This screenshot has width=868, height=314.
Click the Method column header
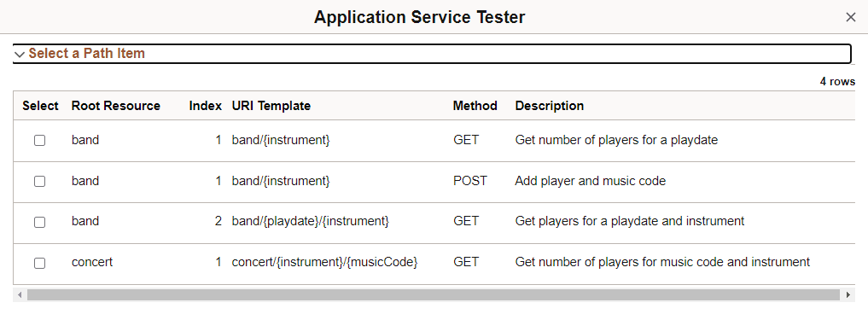475,106
